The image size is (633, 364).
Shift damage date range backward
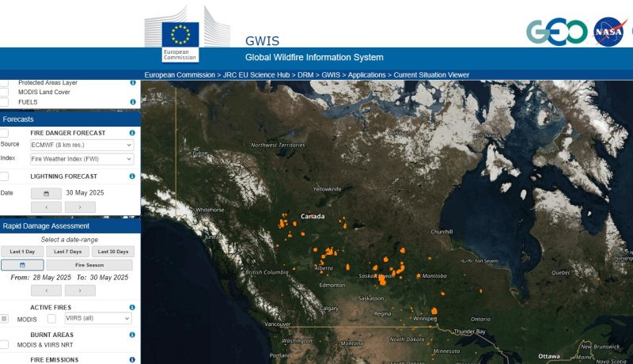point(47,290)
